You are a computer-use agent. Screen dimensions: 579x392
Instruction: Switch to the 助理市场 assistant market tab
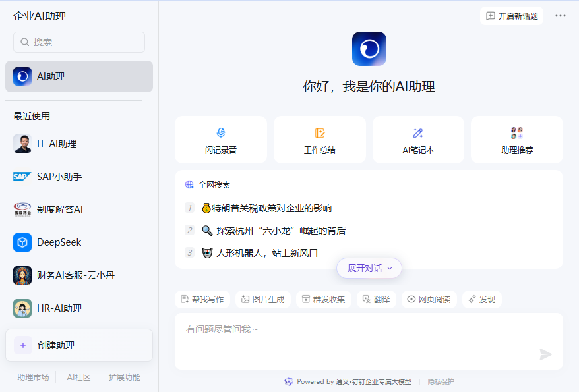tap(33, 378)
